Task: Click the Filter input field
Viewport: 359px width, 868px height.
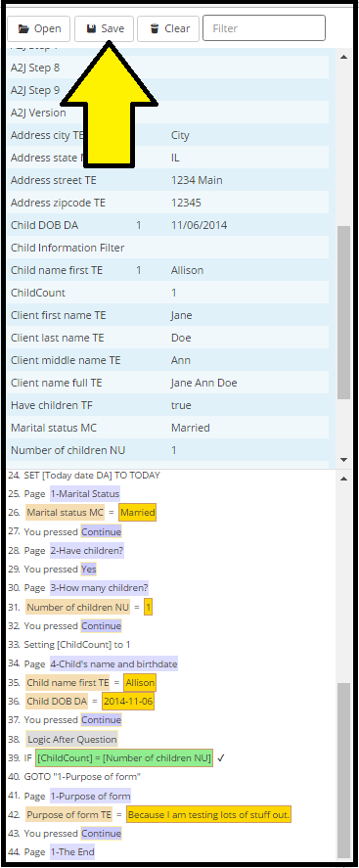Action: pyautogui.click(x=264, y=28)
